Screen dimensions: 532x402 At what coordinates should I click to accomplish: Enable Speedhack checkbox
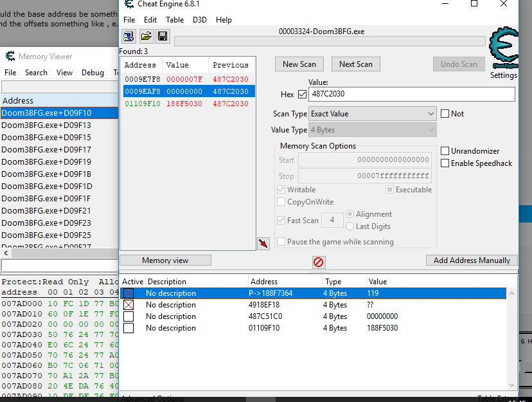(x=445, y=163)
